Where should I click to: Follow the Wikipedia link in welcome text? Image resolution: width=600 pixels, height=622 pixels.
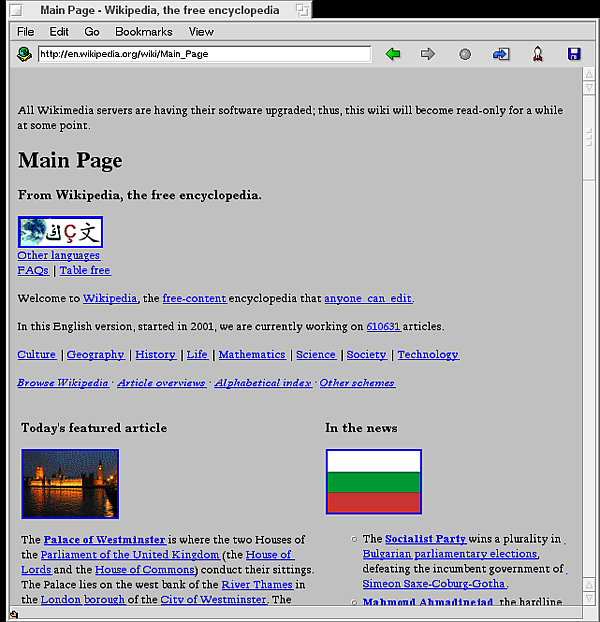[x=110, y=298]
